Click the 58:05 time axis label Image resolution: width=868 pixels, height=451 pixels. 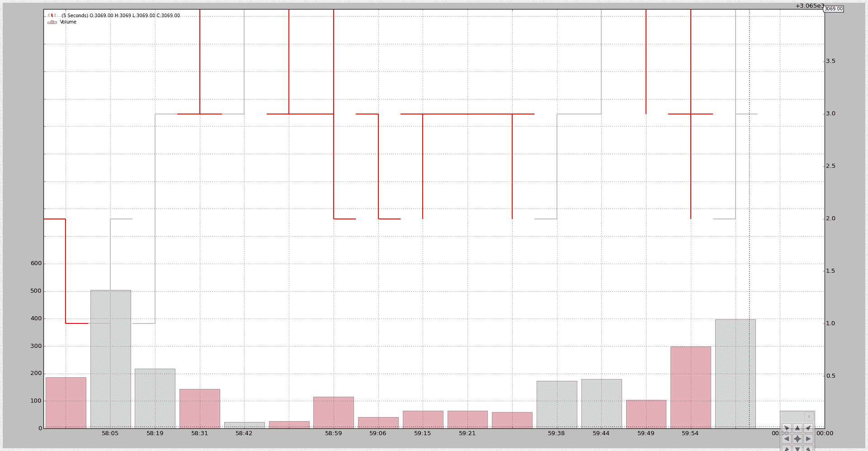coord(110,433)
